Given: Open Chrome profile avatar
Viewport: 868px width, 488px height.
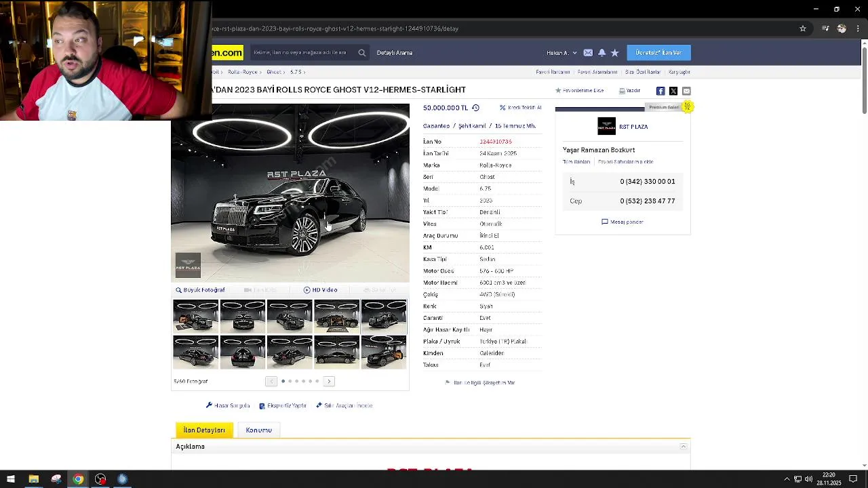Looking at the screenshot, I should coord(842,28).
